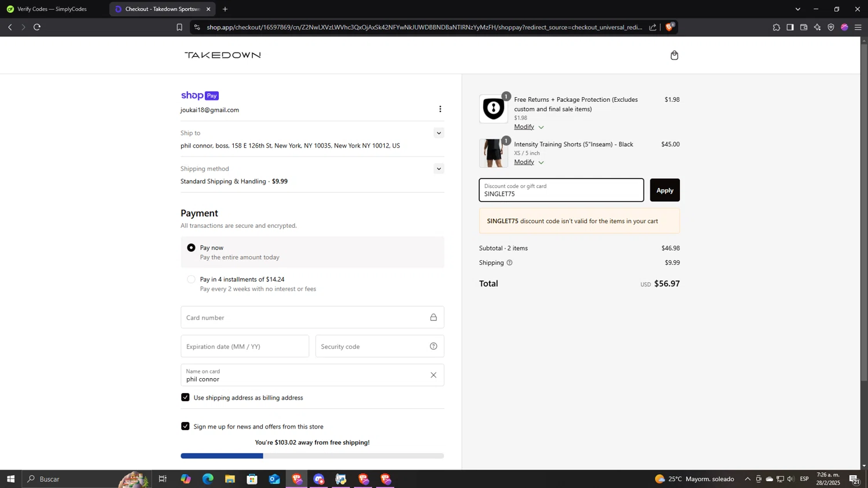The image size is (868, 488).
Task: Apply the discount code
Action: click(x=664, y=190)
